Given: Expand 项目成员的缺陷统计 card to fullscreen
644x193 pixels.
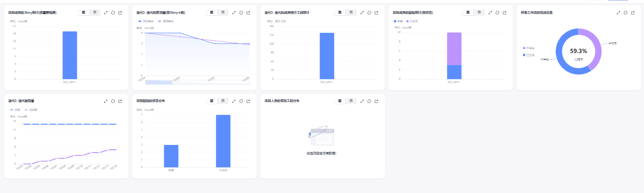Looking at the screenshot, I should 490,13.
